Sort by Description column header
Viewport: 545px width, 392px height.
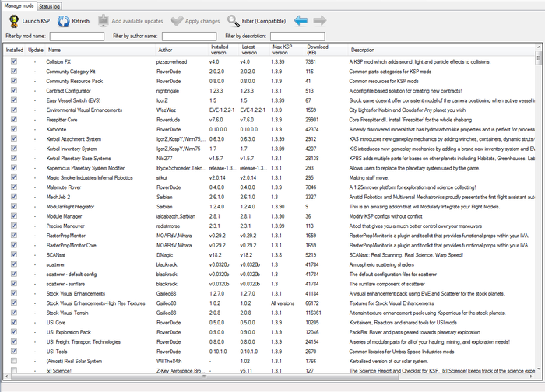click(x=441, y=50)
